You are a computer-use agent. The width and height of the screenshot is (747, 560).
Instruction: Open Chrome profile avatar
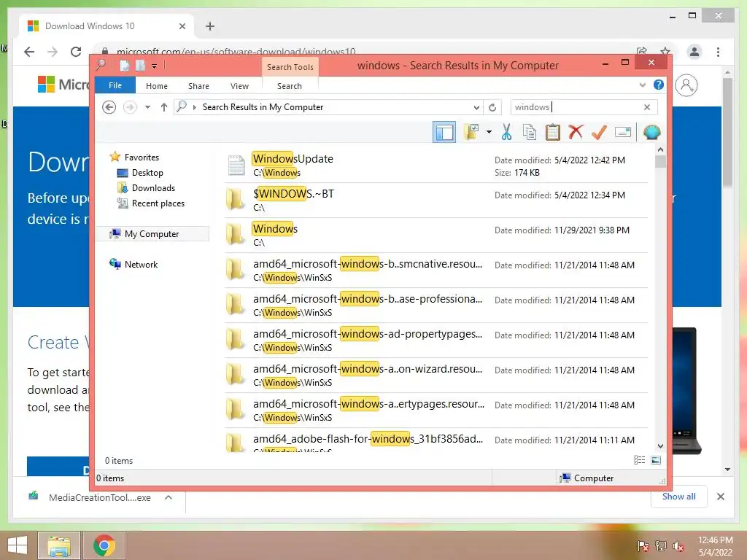click(x=694, y=52)
